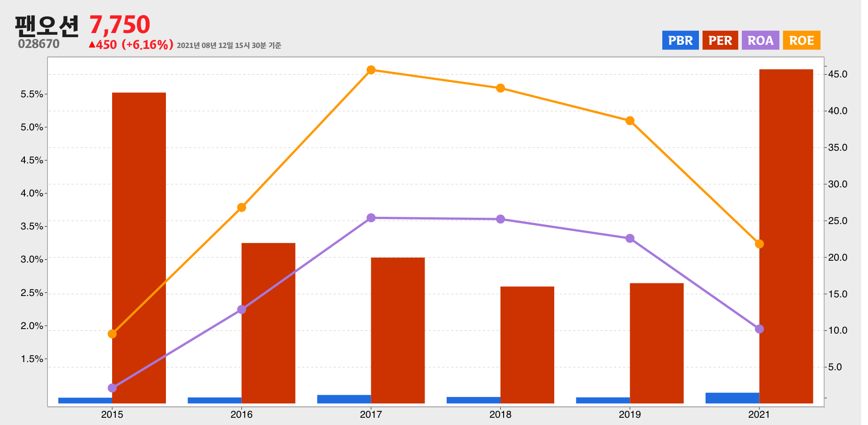Click the 2018 blue PBR bar
This screenshot has height=425, width=868.
[x=473, y=400]
